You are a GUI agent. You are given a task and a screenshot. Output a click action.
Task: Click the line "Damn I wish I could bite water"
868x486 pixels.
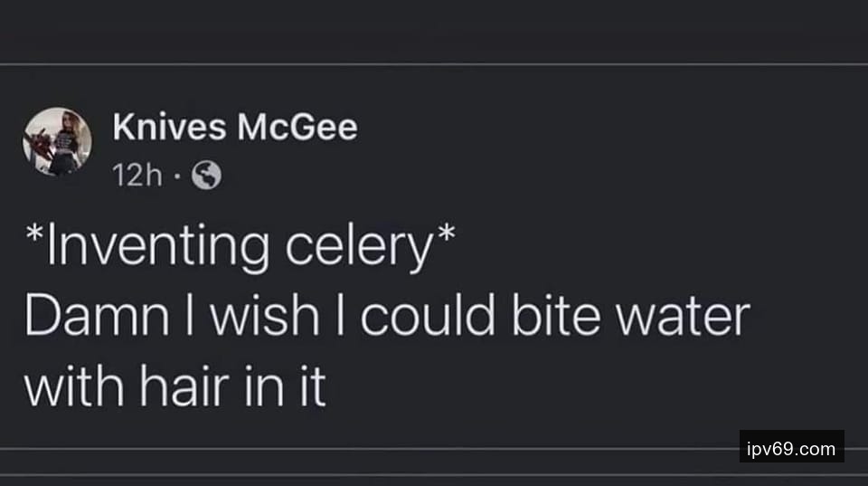pos(388,317)
